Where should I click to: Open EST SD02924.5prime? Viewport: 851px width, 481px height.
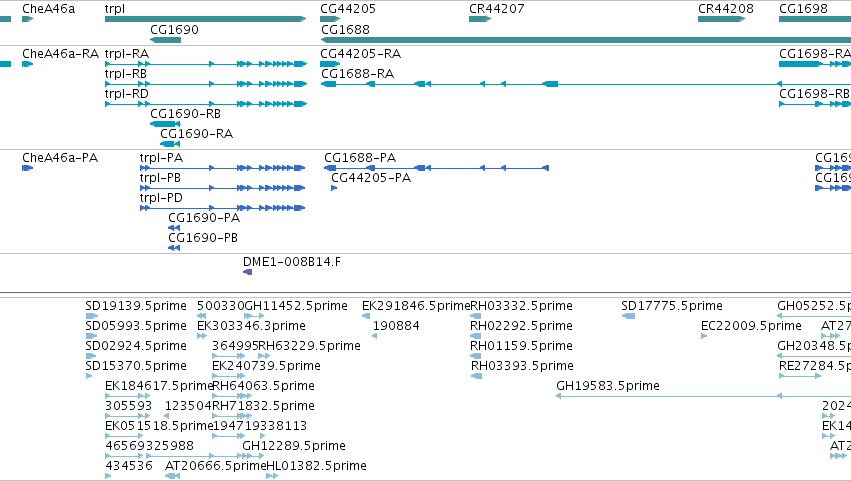coord(136,346)
